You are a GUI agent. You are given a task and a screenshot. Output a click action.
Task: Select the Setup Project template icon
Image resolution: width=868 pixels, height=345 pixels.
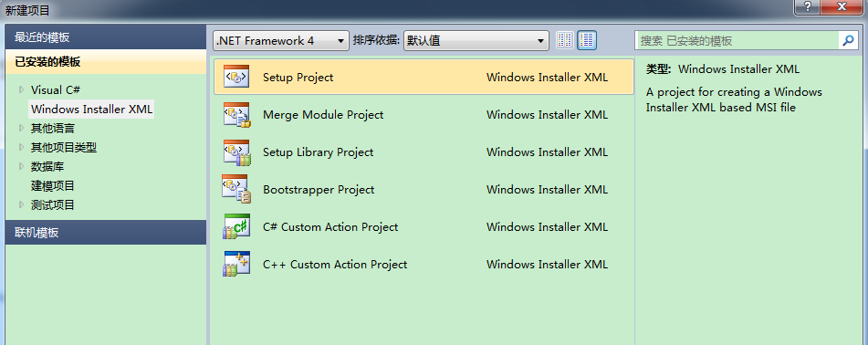tap(236, 77)
